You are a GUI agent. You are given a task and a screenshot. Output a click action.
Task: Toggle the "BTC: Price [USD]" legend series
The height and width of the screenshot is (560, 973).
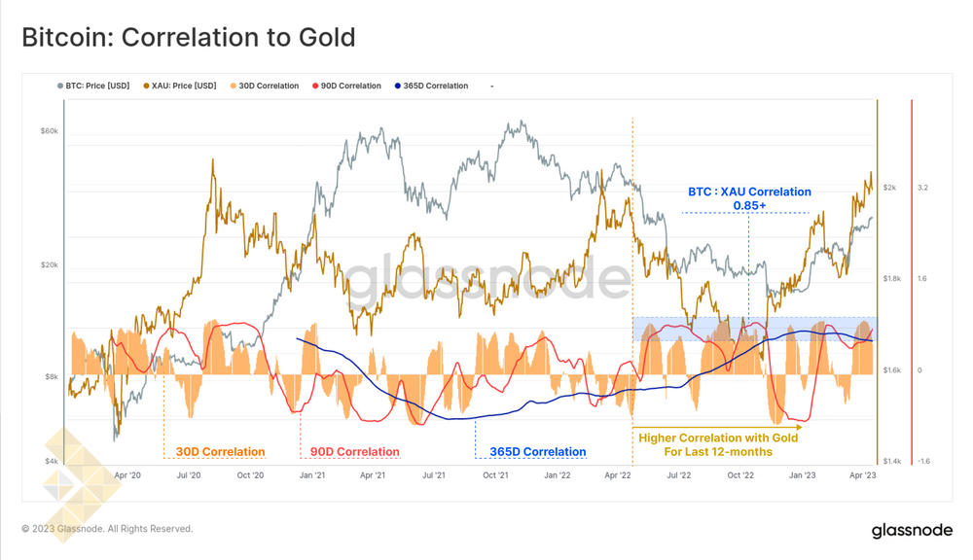pyautogui.click(x=97, y=87)
